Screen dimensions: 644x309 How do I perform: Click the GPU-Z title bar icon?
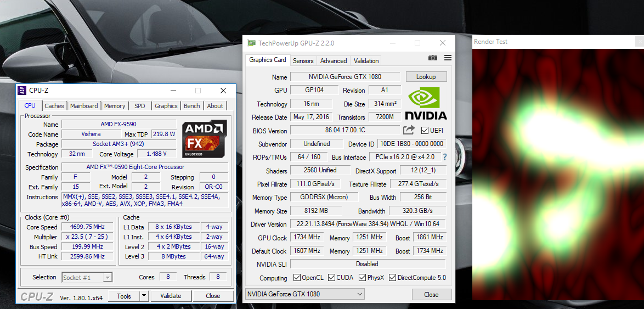[x=251, y=43]
